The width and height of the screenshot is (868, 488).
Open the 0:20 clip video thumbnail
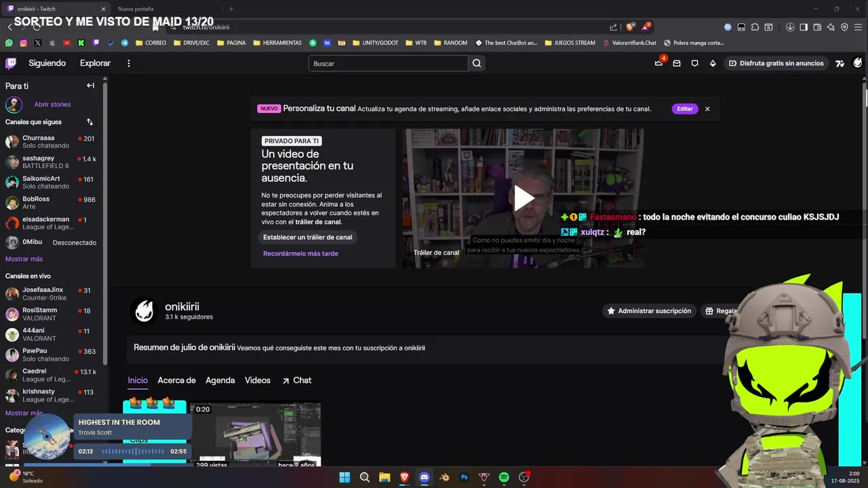click(x=256, y=435)
